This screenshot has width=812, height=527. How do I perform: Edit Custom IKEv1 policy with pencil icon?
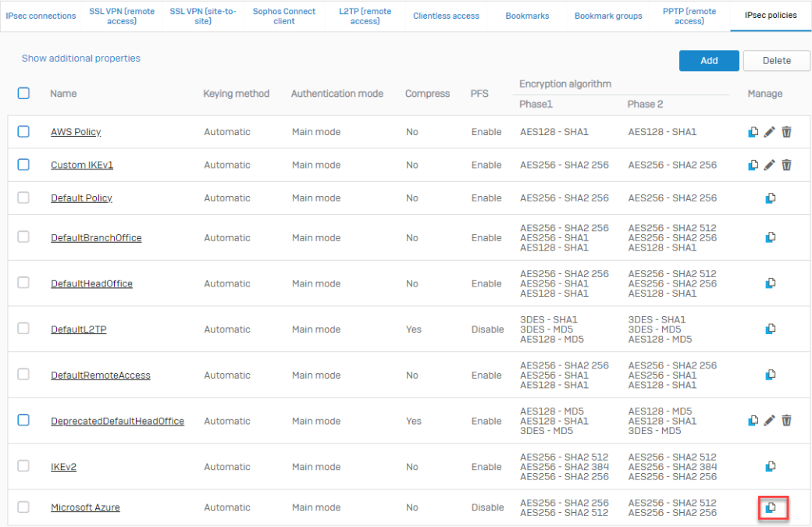click(x=770, y=165)
